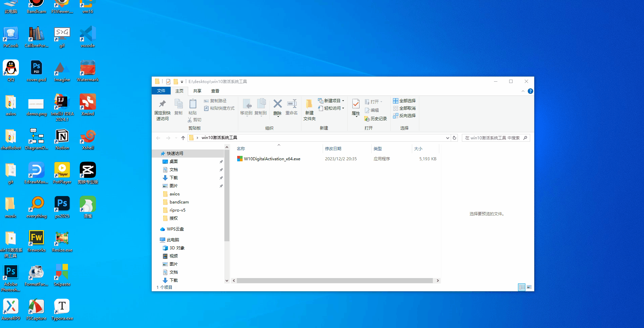Open the File (文件) menu tab
Viewport: 644px width, 328px height.
(x=161, y=91)
